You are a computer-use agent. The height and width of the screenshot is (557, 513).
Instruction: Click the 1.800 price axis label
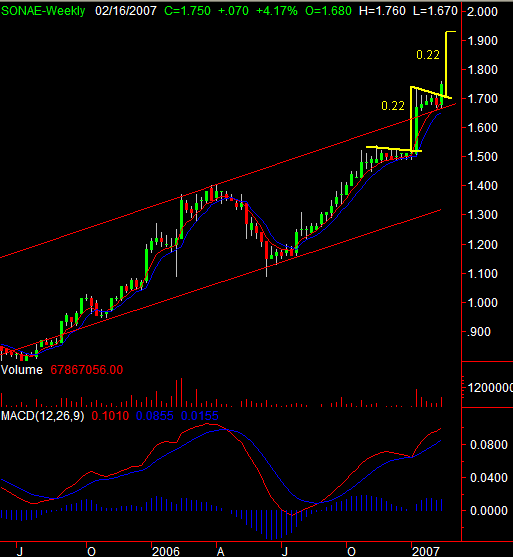pos(482,70)
